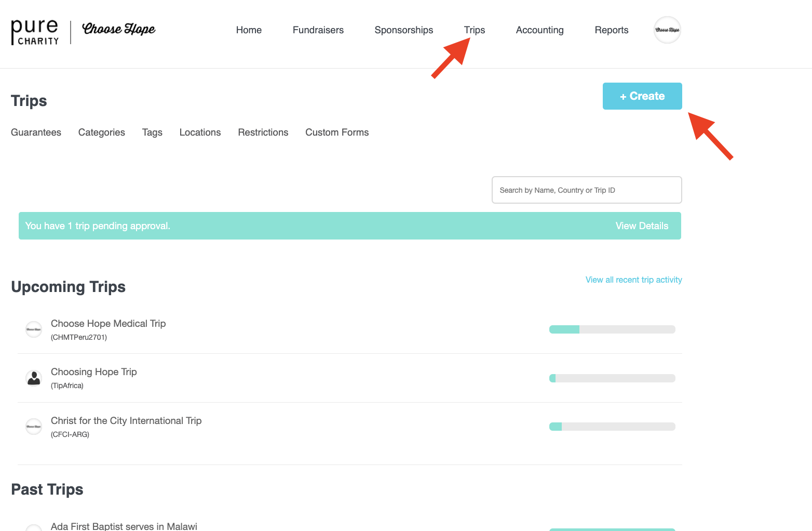The width and height of the screenshot is (812, 531).
Task: Click the Choosing Hope Trip person avatar
Action: point(34,378)
